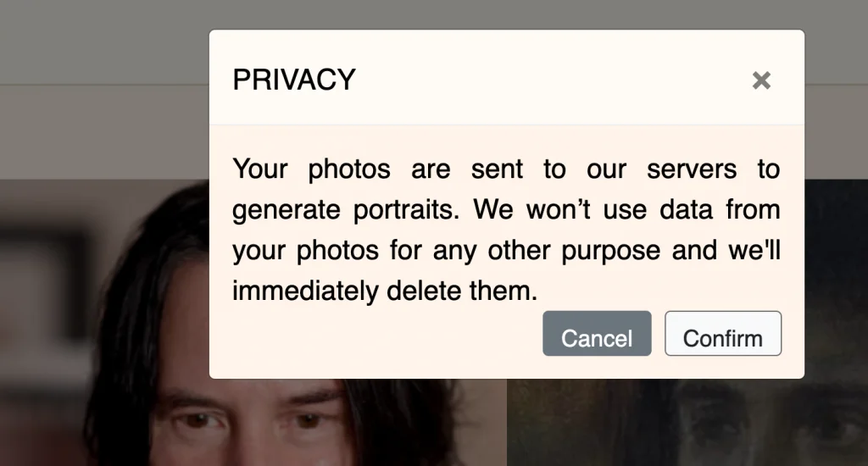
Task: Click the gray page strip left of dialog
Action: point(104,131)
